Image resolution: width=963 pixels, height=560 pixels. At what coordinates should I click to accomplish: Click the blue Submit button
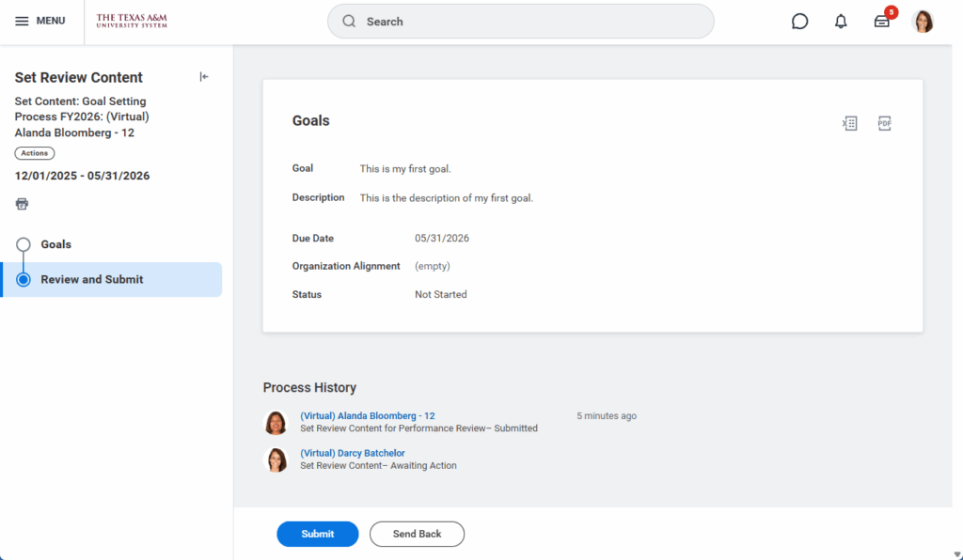click(x=318, y=535)
